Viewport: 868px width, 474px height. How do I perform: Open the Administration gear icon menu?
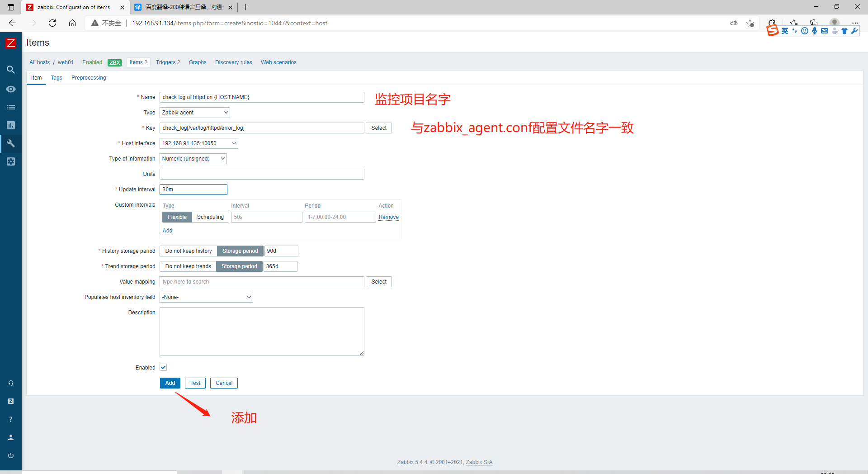(11, 161)
